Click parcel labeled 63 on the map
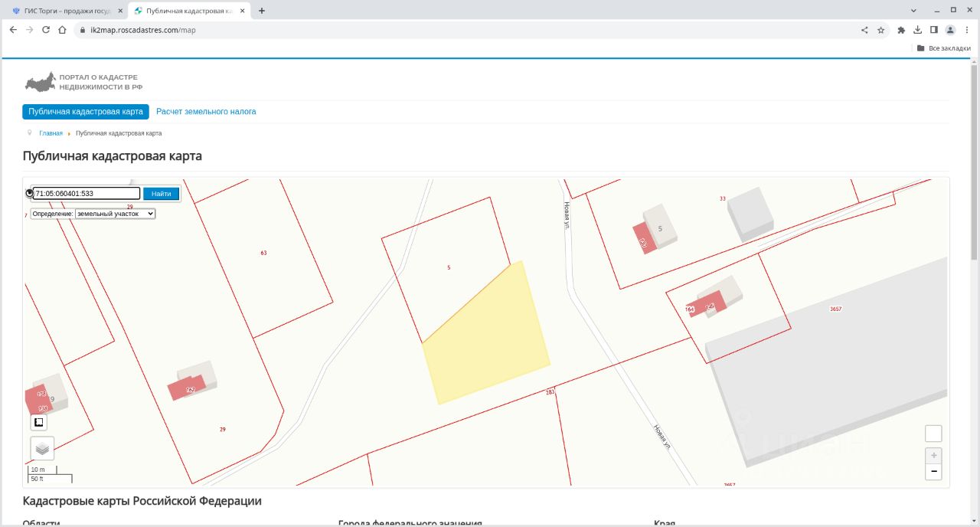 point(263,253)
